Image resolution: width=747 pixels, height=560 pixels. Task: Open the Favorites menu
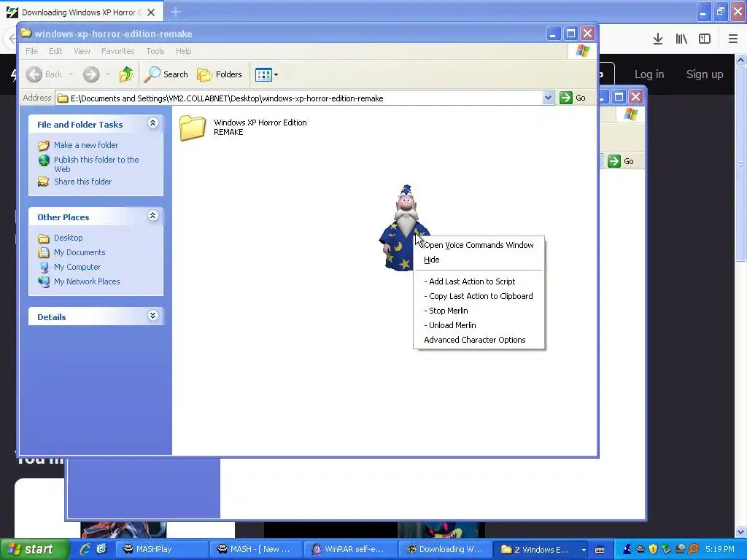pyautogui.click(x=117, y=51)
